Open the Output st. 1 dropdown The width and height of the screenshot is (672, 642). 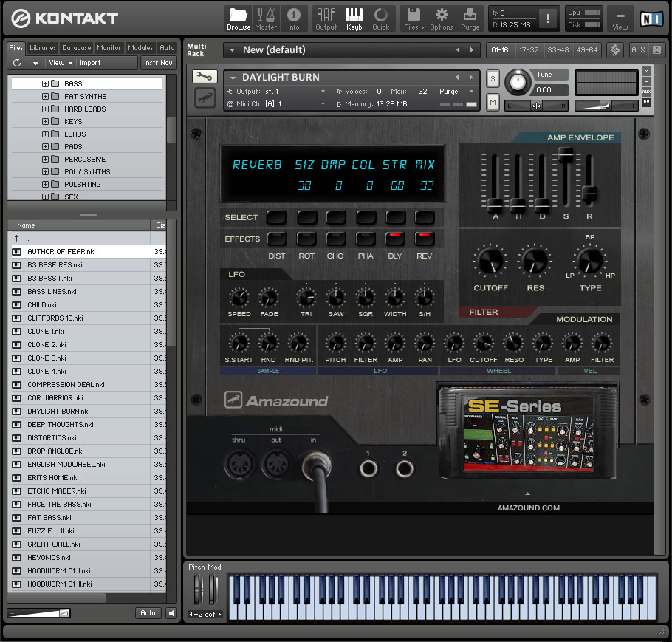point(276,92)
